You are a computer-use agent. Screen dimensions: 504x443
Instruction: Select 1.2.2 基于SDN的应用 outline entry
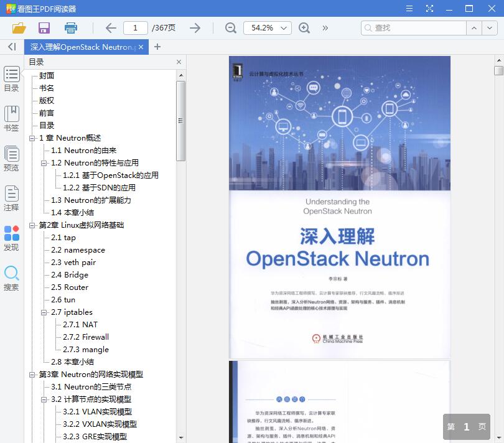click(100, 188)
